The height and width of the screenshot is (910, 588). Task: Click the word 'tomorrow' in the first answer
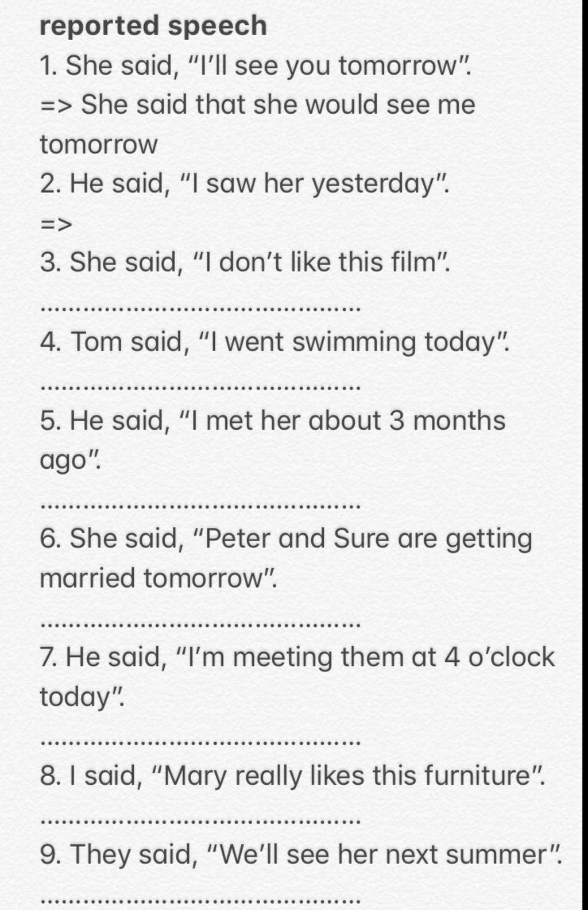click(99, 145)
